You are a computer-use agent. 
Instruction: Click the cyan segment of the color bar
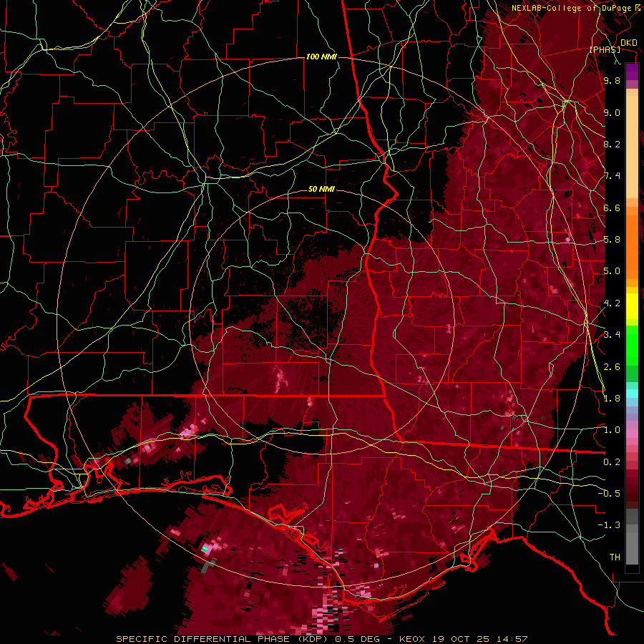click(632, 394)
